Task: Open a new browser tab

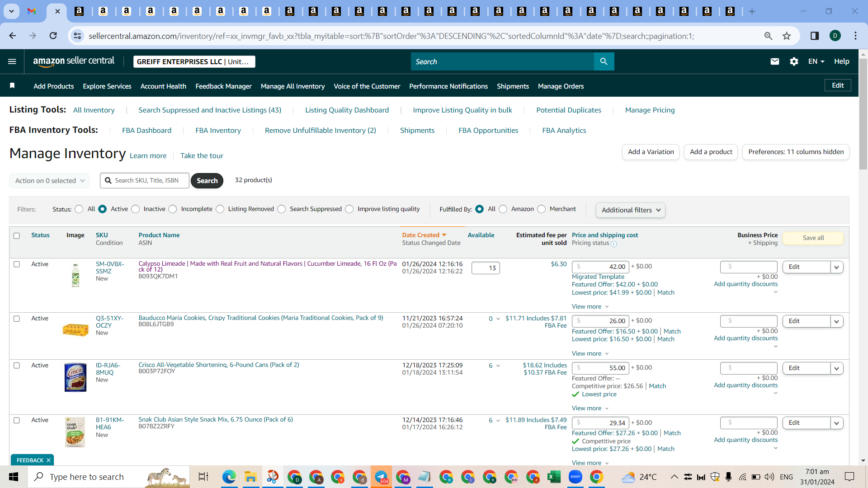Action: (x=752, y=11)
